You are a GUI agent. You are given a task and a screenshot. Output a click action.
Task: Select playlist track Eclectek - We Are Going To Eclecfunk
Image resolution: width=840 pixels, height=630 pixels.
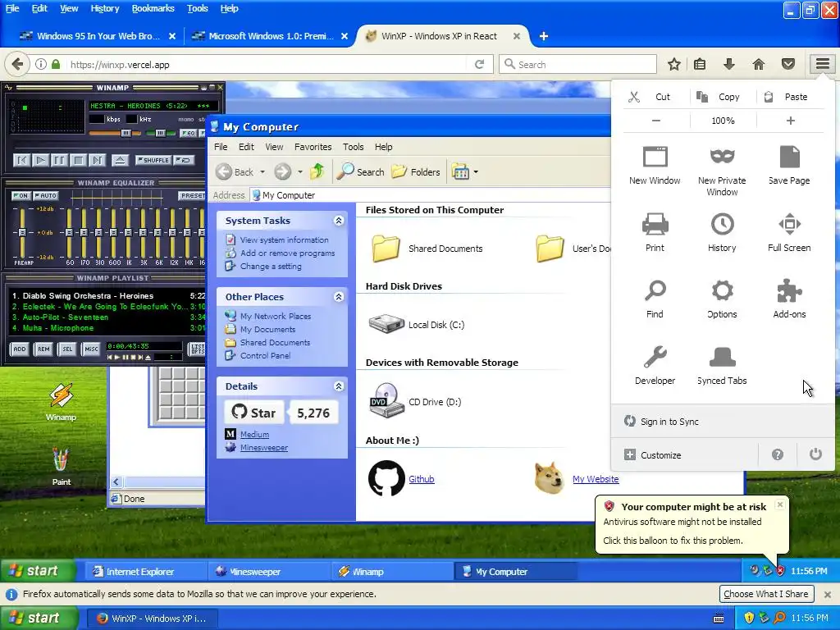[107, 307]
